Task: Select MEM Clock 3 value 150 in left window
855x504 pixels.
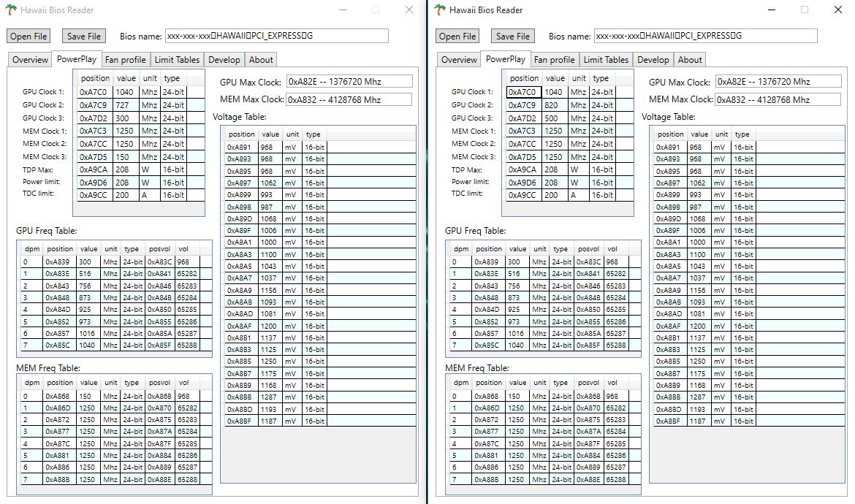Action: pos(126,157)
